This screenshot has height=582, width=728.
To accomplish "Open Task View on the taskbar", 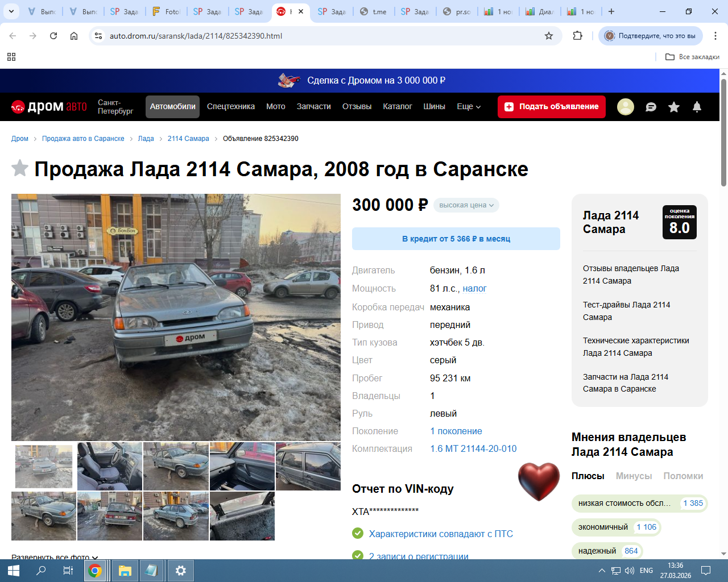I will (68, 571).
